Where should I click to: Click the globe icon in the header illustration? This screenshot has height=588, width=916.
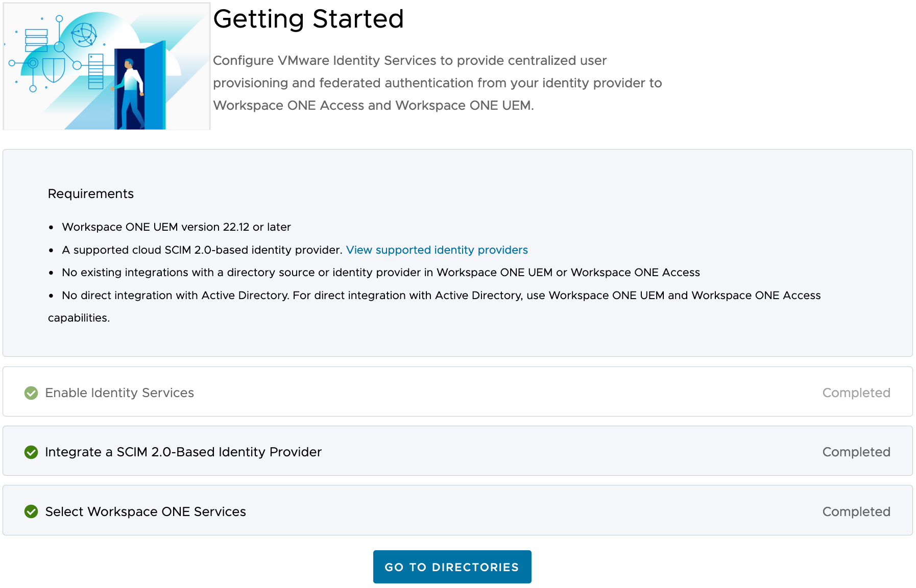click(84, 35)
